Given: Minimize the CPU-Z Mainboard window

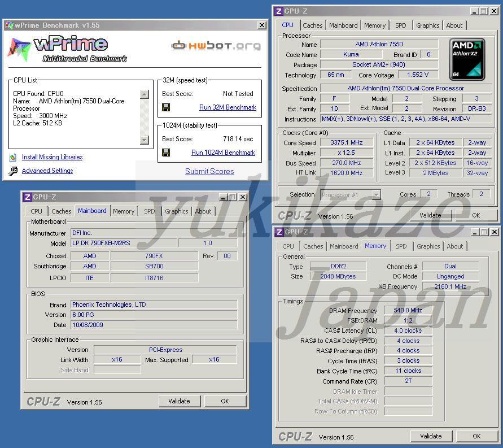Looking at the screenshot, I should pyautogui.click(x=224, y=197).
